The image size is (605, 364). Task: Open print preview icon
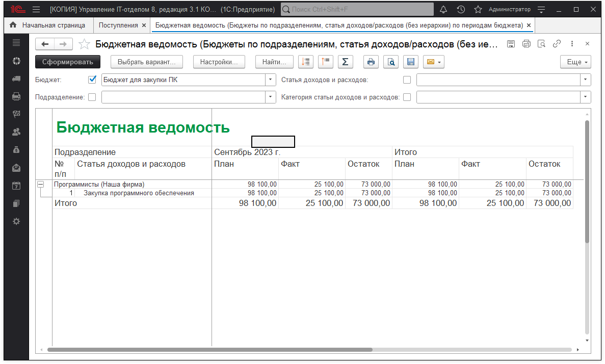click(x=391, y=62)
